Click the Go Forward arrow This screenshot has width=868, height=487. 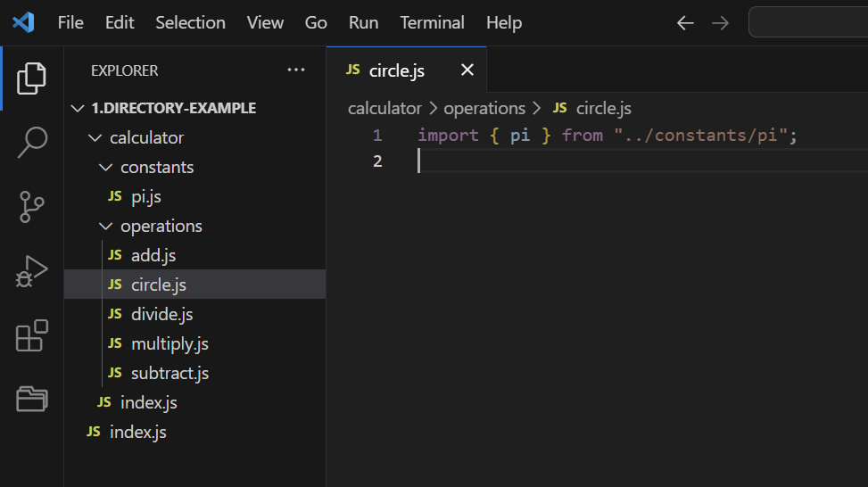[720, 23]
